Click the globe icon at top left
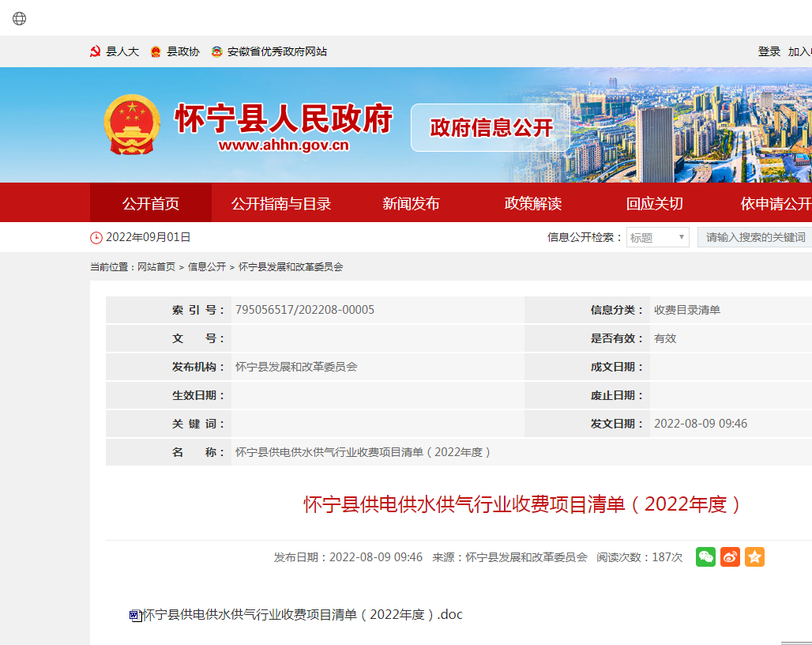The width and height of the screenshot is (812, 645). [19, 18]
